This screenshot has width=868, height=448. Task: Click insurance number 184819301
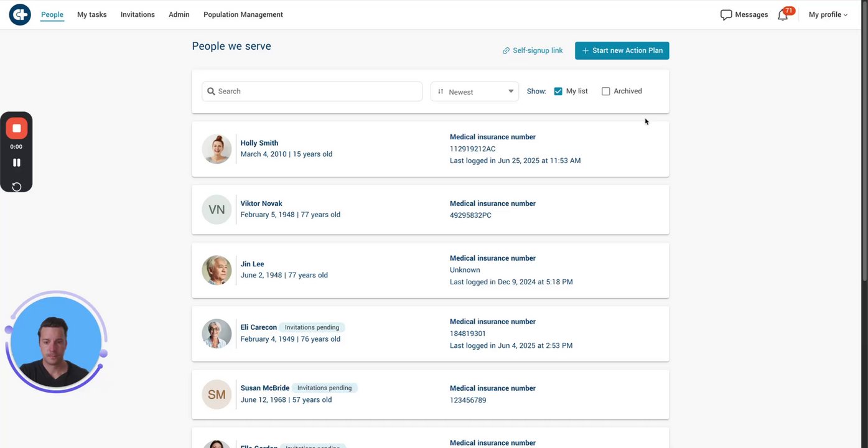[468, 334]
